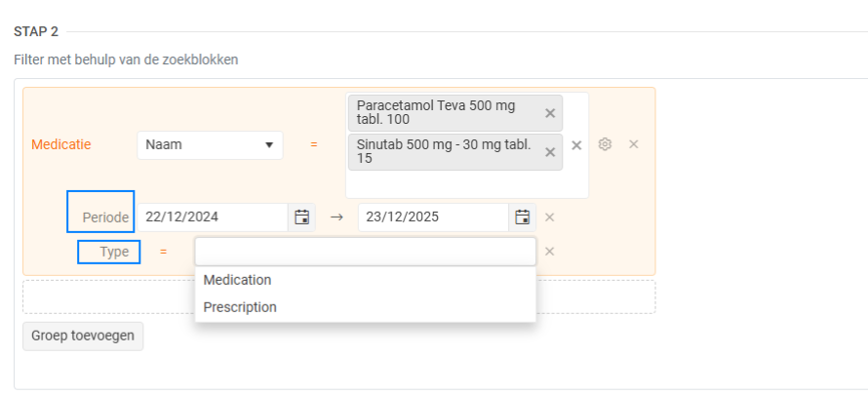Remove the Sinutab 500 mg chip

tap(550, 152)
